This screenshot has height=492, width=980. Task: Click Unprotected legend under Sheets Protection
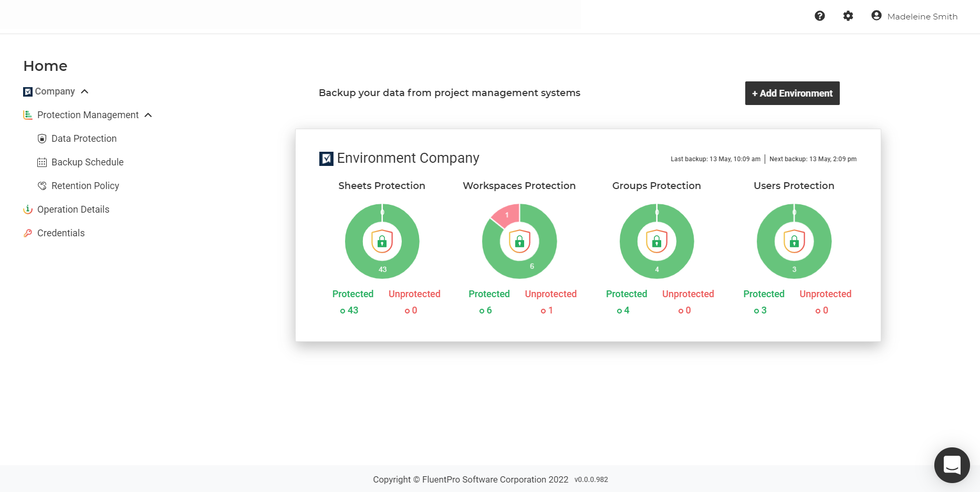pos(414,294)
